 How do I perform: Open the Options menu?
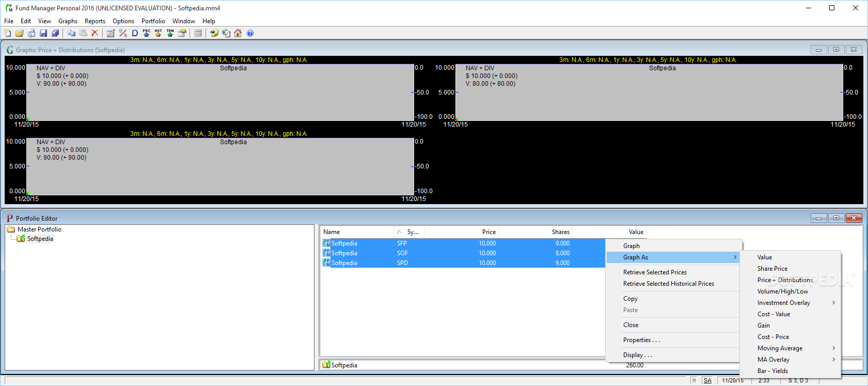pos(123,21)
